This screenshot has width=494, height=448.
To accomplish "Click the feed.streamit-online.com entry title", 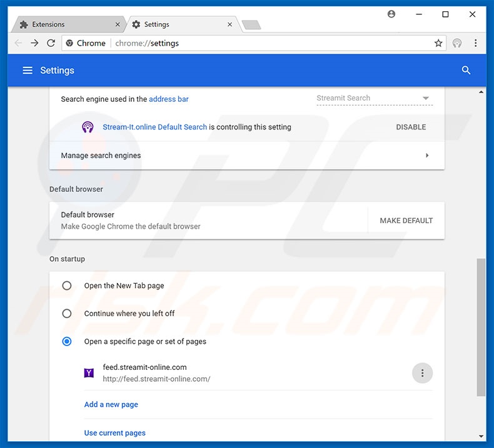I will pos(144,367).
